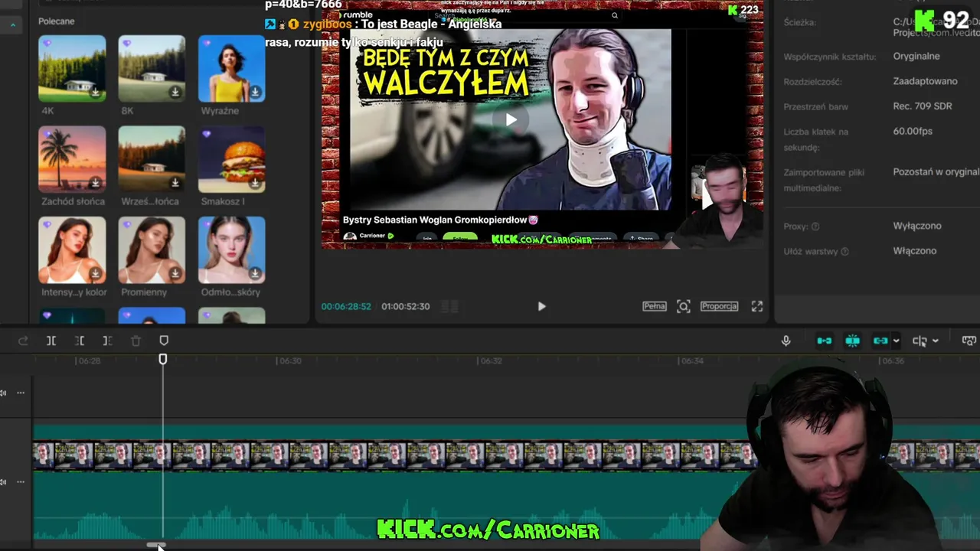Download the 4K effect

click(x=96, y=93)
